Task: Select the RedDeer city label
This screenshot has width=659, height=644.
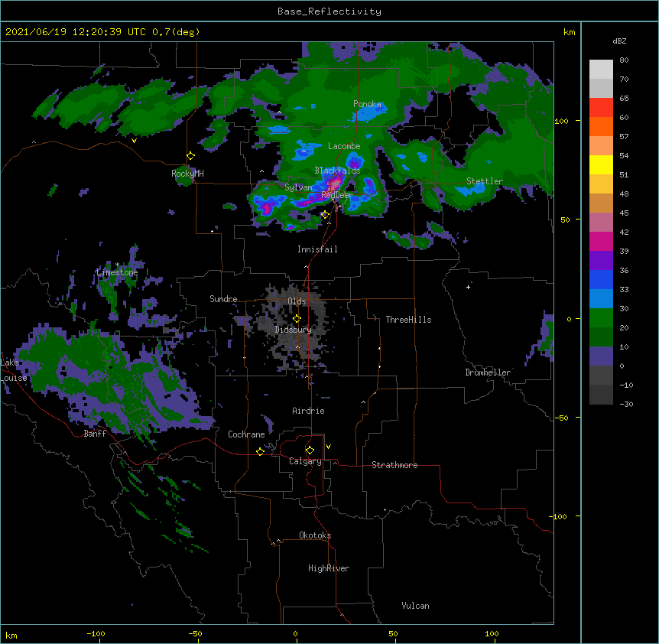Action: point(337,195)
